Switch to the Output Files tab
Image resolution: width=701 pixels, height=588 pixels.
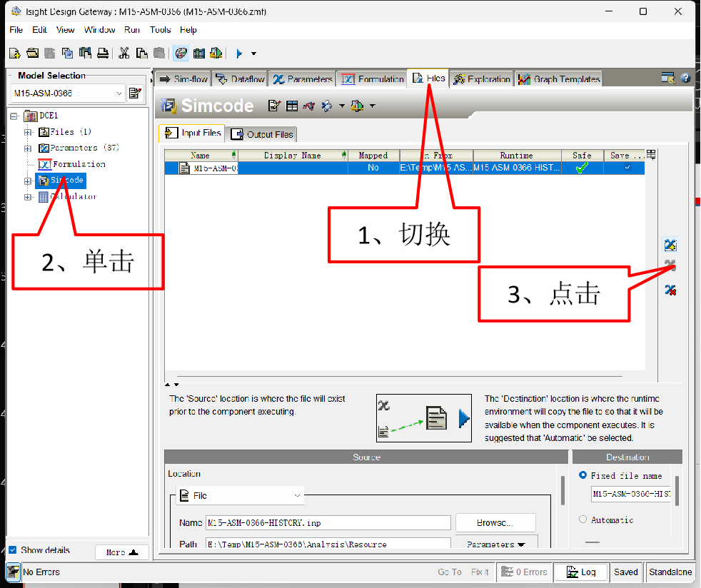[261, 134]
